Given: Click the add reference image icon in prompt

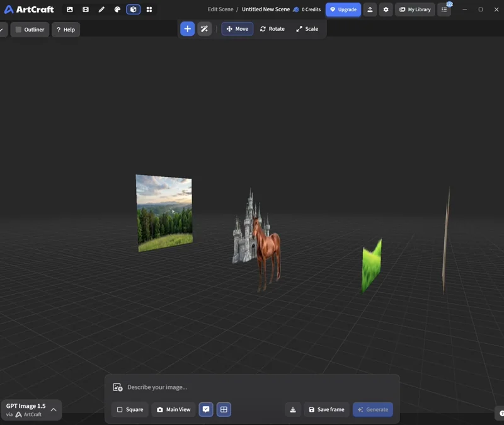Looking at the screenshot, I should coord(118,387).
